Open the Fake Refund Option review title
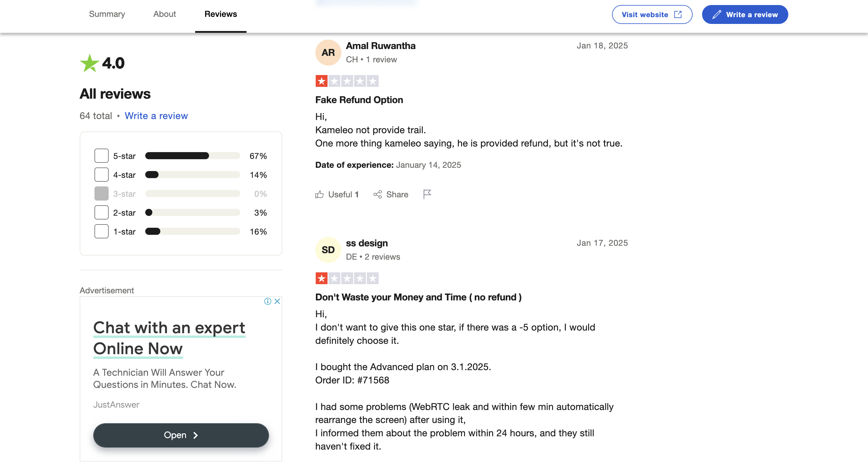 coord(359,100)
